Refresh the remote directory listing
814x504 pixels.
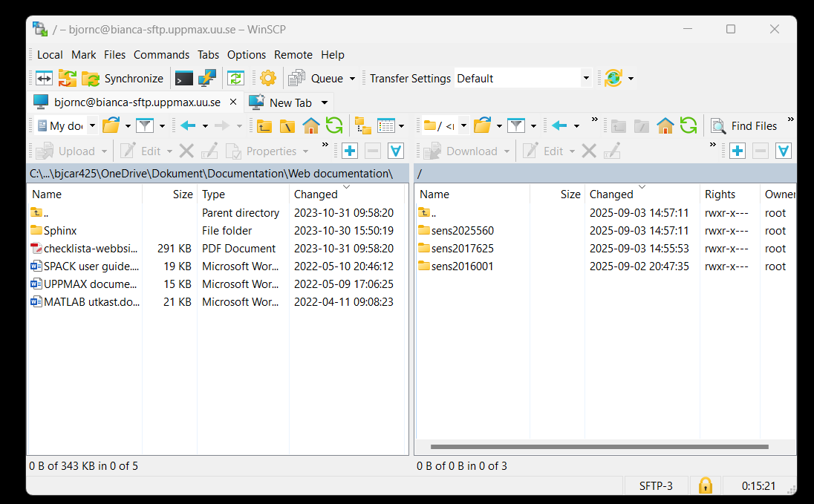[x=688, y=126]
